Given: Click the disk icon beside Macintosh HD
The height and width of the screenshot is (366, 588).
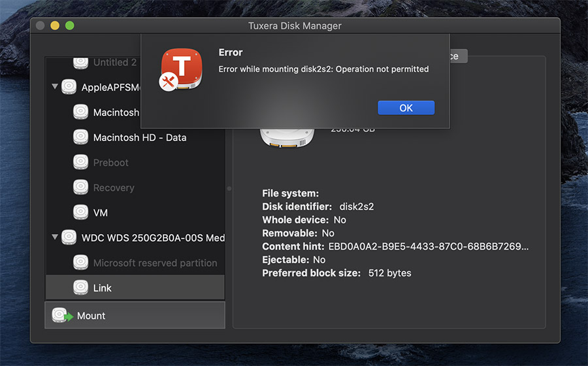Looking at the screenshot, I should pos(80,112).
